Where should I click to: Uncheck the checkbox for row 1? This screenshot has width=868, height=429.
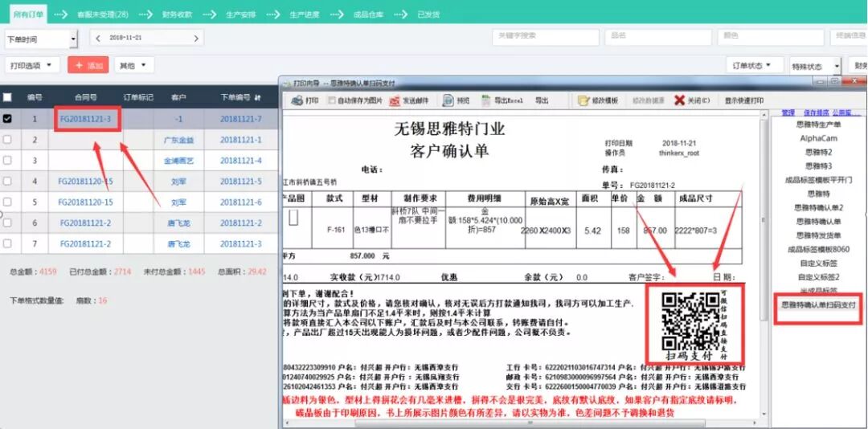pyautogui.click(x=7, y=118)
